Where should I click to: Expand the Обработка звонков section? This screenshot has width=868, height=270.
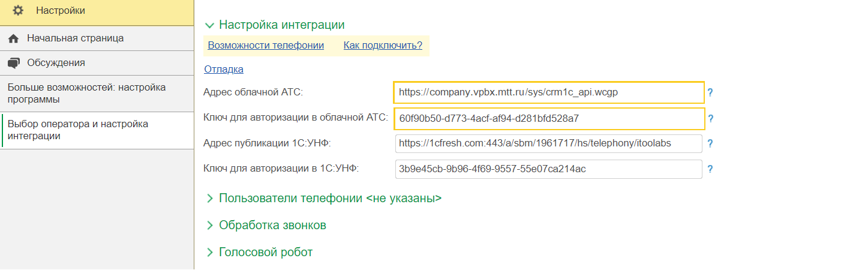tap(209, 226)
